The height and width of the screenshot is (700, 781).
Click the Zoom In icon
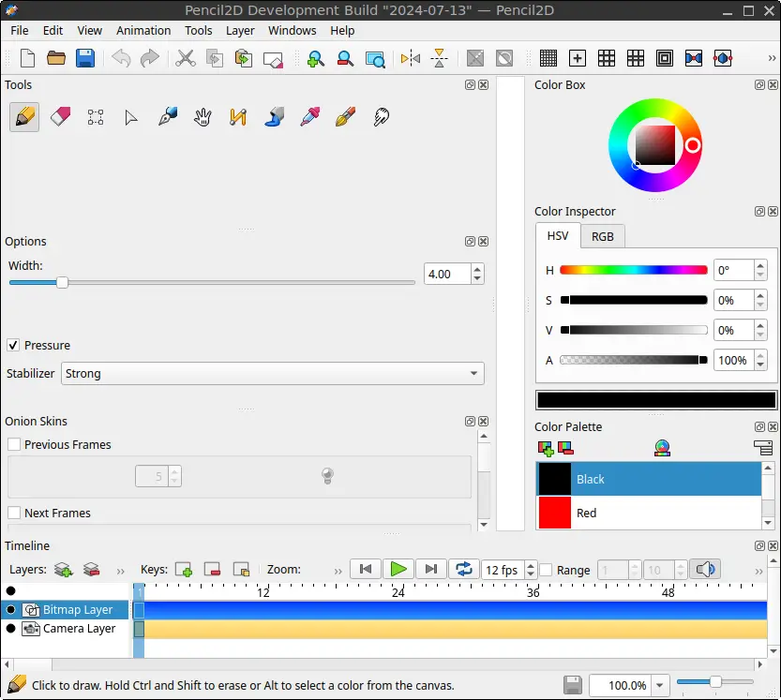point(316,58)
